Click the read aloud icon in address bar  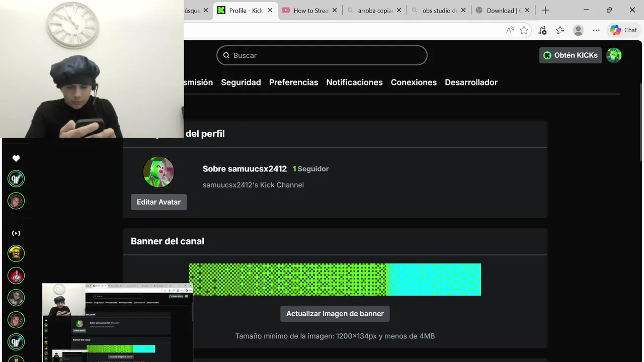point(510,30)
